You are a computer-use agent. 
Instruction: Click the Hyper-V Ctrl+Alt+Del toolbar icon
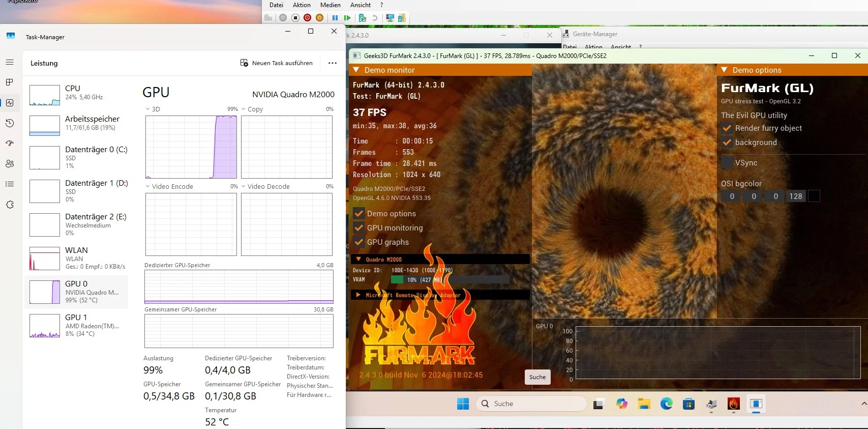pyautogui.click(x=268, y=18)
